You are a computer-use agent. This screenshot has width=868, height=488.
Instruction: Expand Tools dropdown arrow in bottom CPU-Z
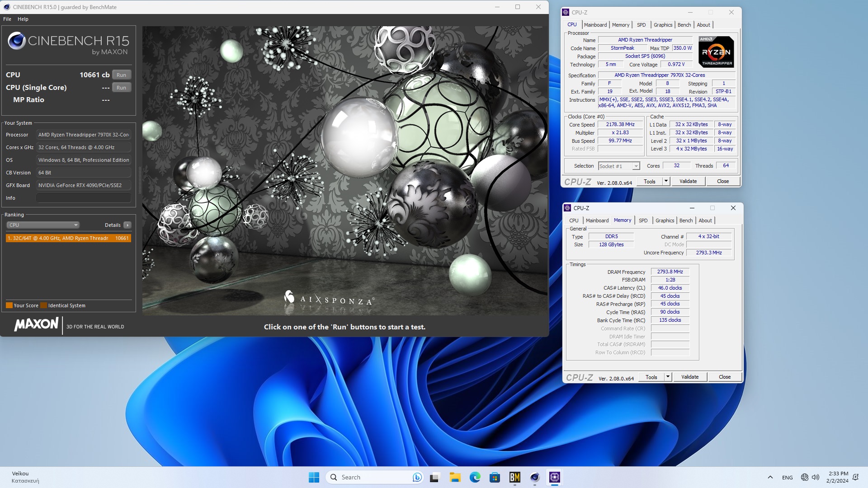coord(668,377)
